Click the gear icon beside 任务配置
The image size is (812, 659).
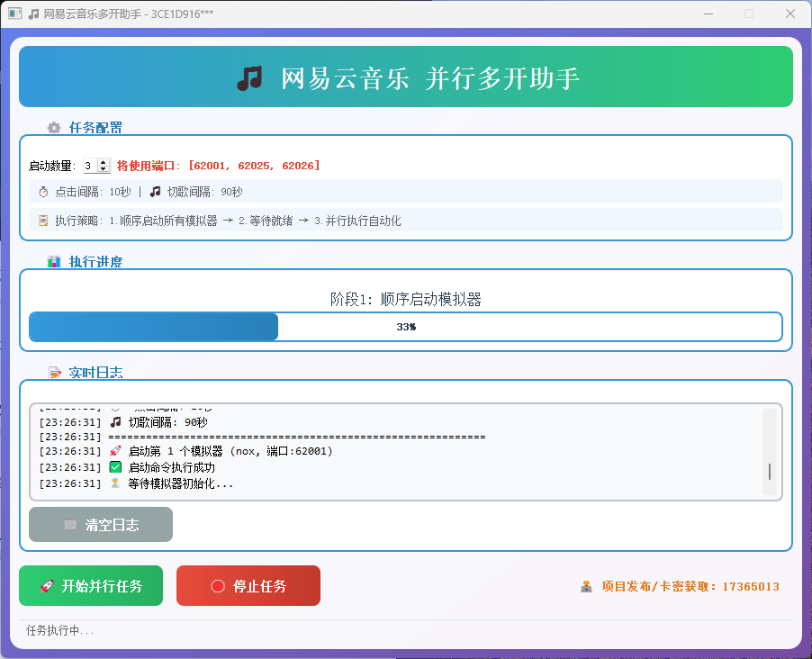56,128
